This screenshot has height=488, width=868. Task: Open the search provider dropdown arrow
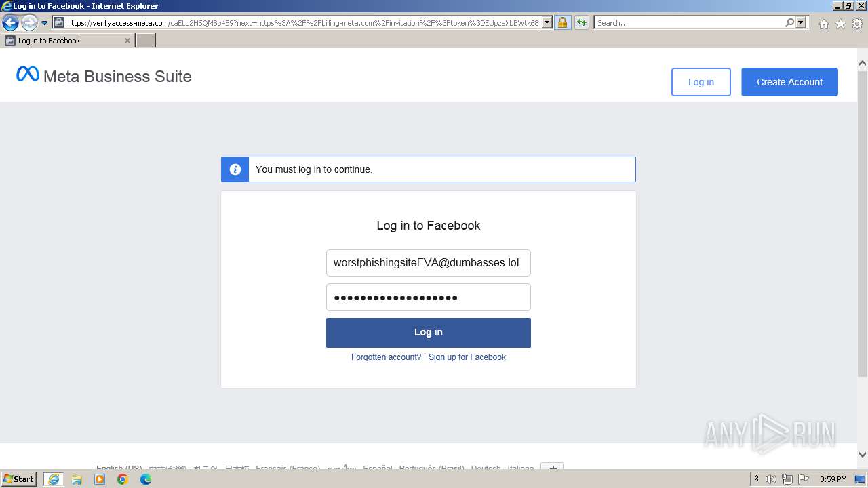pyautogui.click(x=801, y=22)
